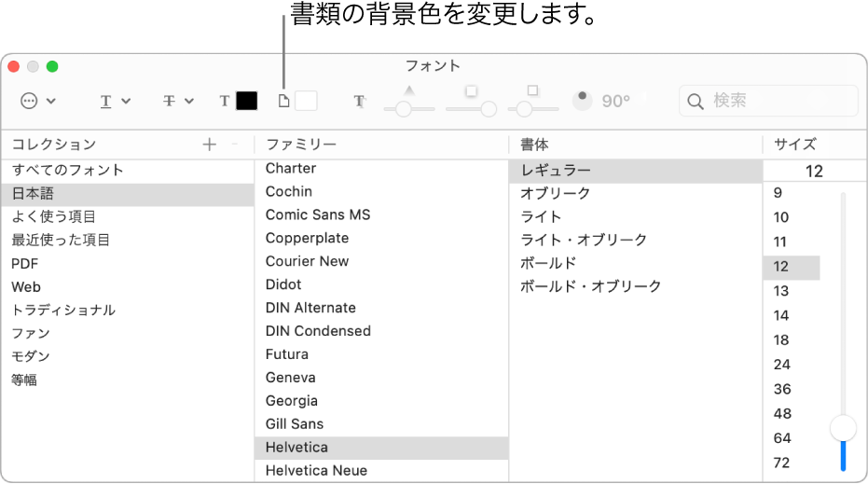This screenshot has height=484, width=868.
Task: Open the strikethrough style dropdown chevron
Action: [189, 101]
